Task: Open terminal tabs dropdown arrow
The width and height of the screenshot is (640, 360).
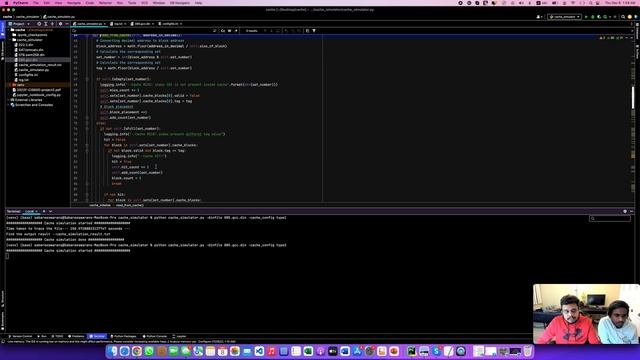Action: pyautogui.click(x=51, y=211)
